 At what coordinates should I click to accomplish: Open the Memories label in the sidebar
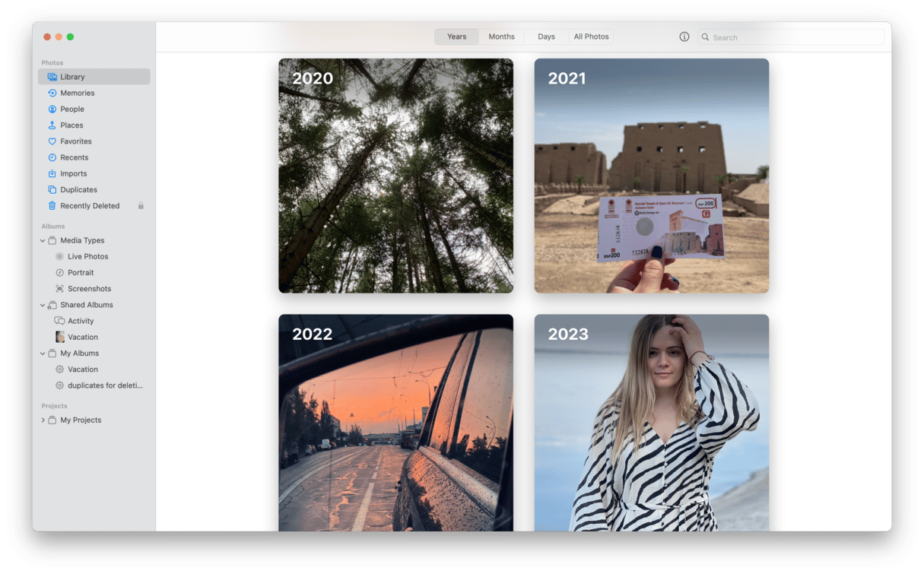tap(78, 93)
